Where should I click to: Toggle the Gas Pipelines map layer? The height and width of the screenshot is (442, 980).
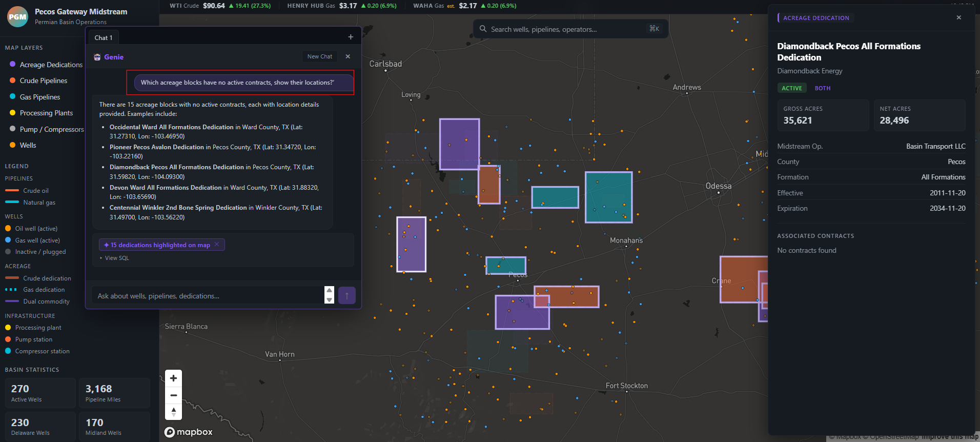tap(39, 97)
